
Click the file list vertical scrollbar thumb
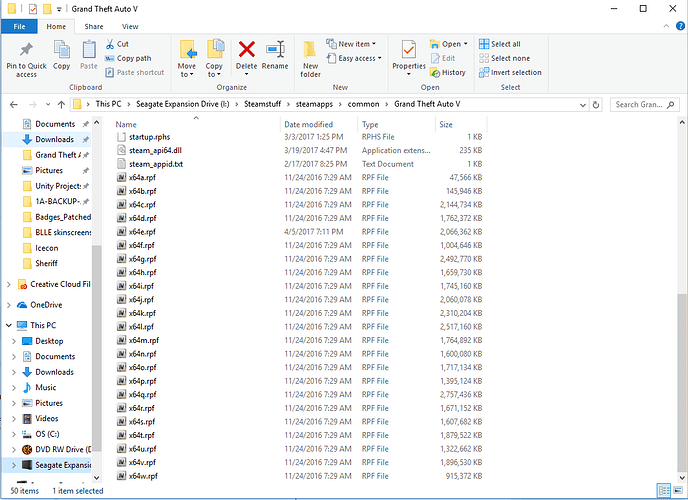[x=682, y=382]
